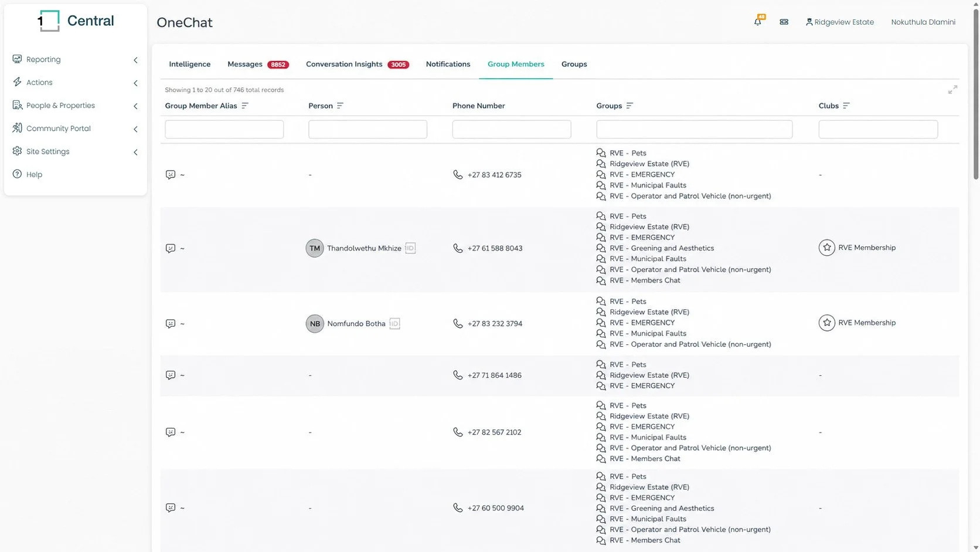This screenshot has width=980, height=552.
Task: Click phone number +27 82 567 2102
Action: (x=494, y=432)
